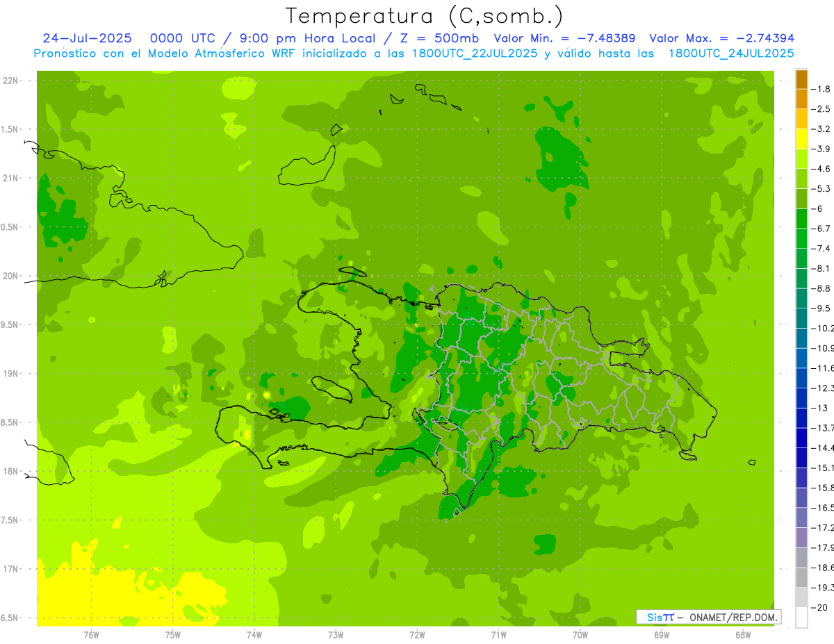Pick the teal swatch between -9.5 and -10.2

pyautogui.click(x=801, y=318)
